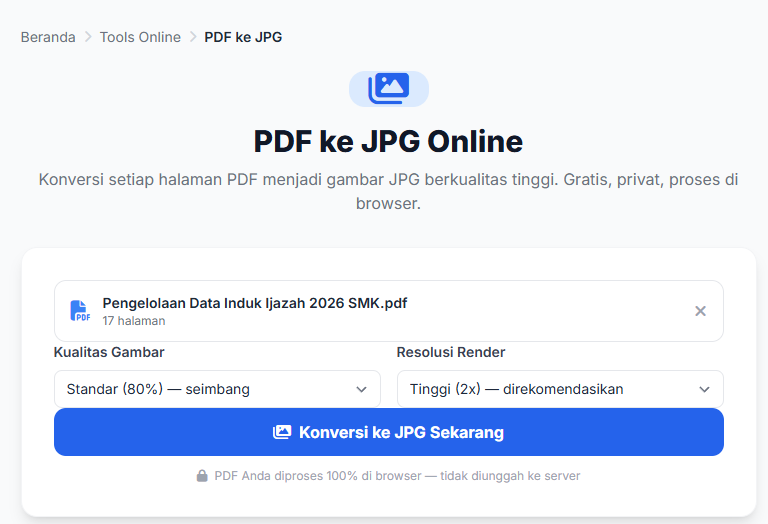Select the PDF ke JPG breadcrumb item

[x=243, y=37]
